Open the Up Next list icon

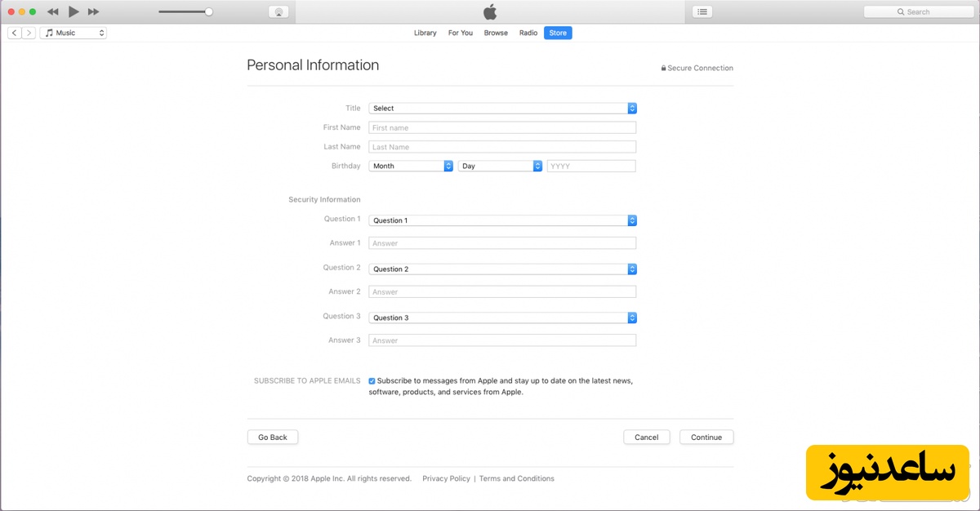pos(702,12)
